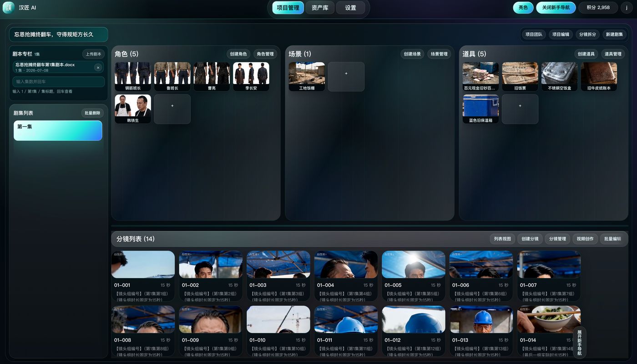This screenshot has height=364, width=637.
Task: Click the 批量删除 button
Action: 92,113
